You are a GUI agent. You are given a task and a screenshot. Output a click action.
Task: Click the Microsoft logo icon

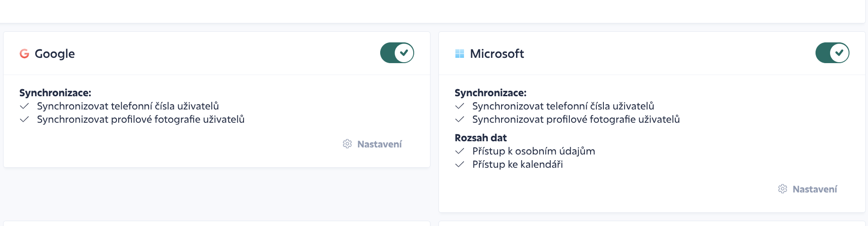pos(460,53)
